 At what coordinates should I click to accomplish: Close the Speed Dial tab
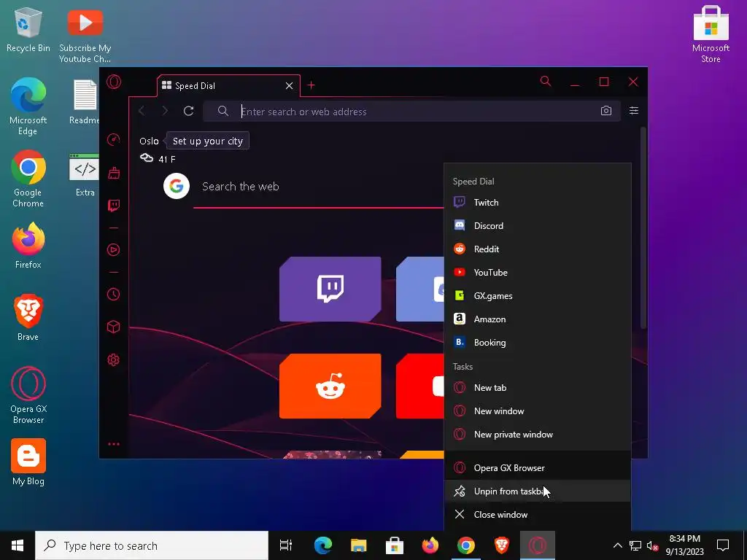289,86
